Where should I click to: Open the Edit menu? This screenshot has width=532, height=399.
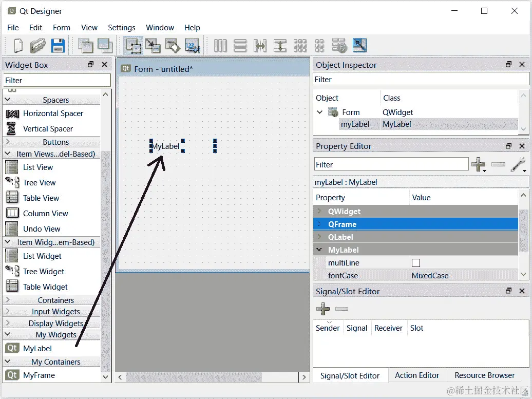pyautogui.click(x=35, y=28)
